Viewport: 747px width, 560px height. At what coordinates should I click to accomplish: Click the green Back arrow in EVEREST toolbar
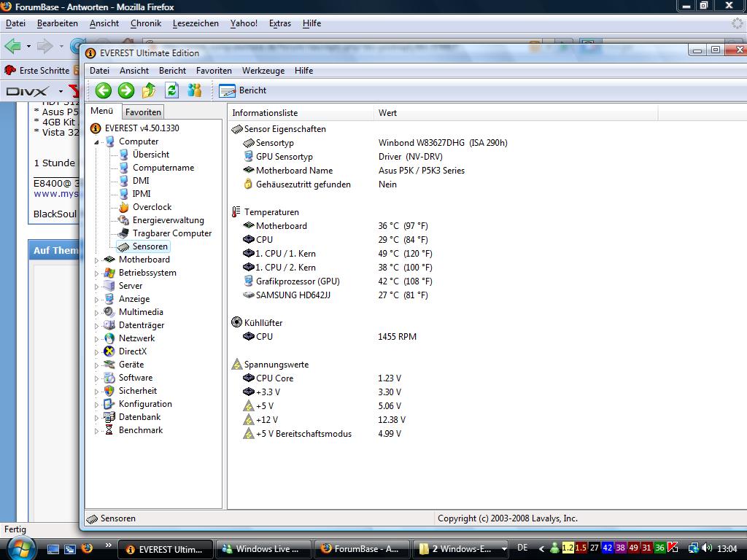[x=103, y=90]
